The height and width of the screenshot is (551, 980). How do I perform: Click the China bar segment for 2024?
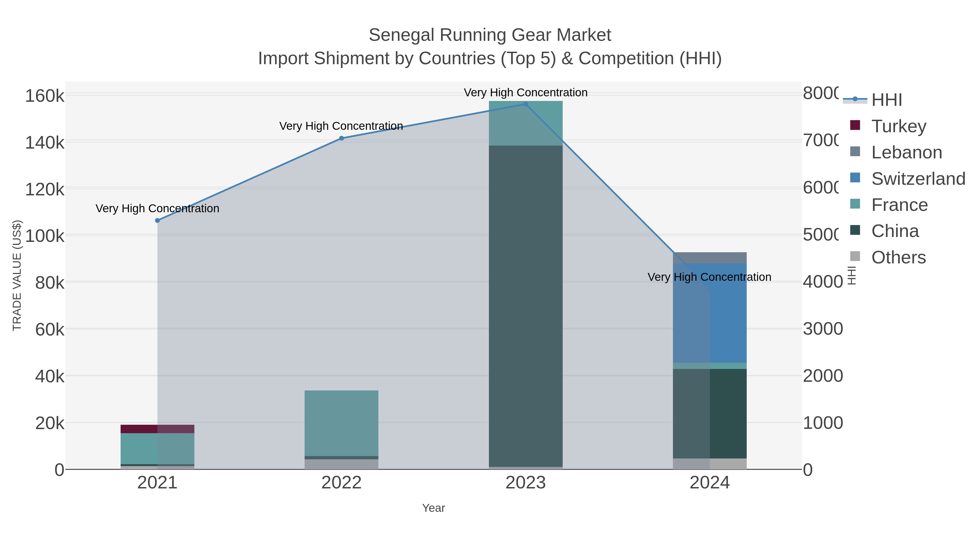tap(709, 414)
